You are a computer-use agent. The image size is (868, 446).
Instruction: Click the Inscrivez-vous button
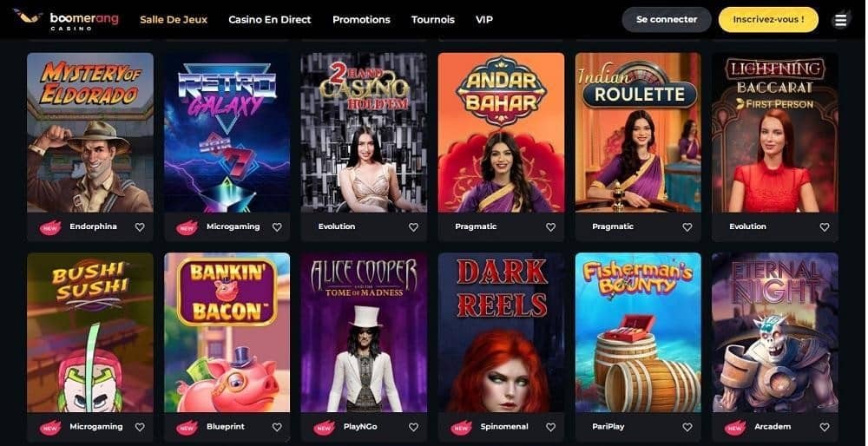point(768,19)
